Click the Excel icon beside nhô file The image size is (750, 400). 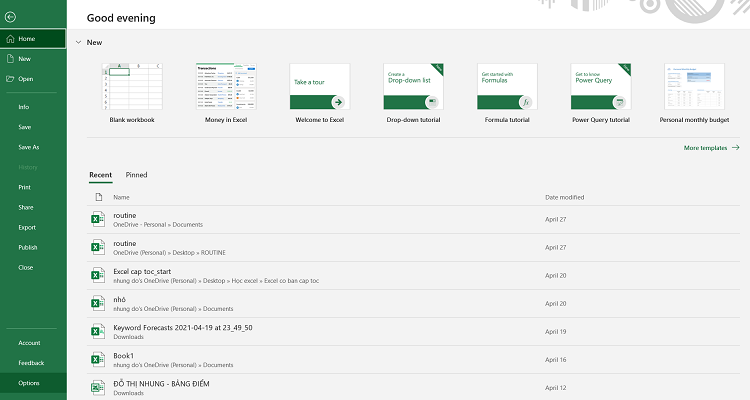pos(98,303)
